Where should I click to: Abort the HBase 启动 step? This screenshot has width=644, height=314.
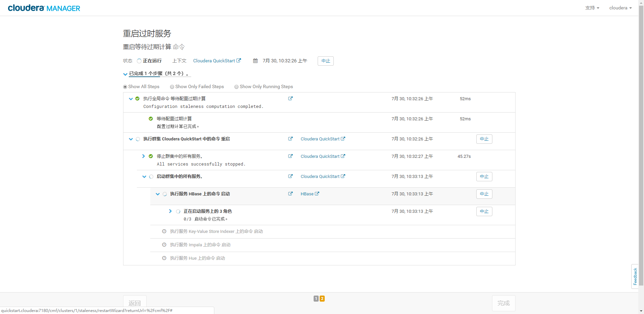(484, 194)
